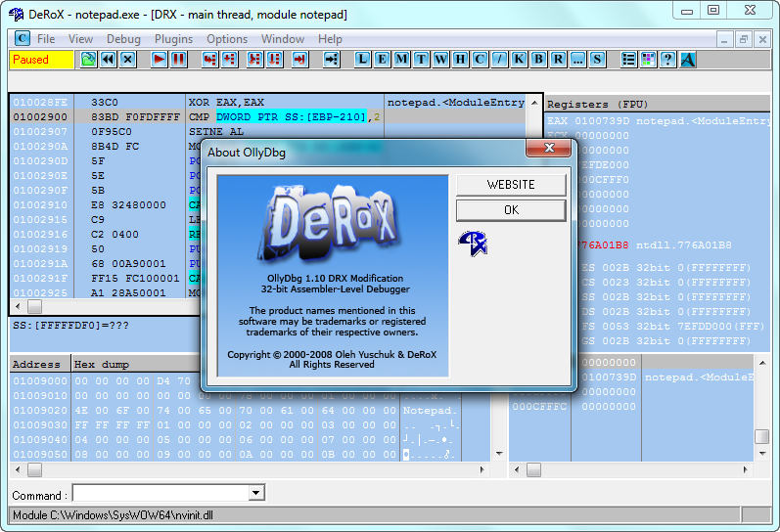Click the stack pane vertical scrollbar thumb
780x532 pixels.
pos(762,436)
